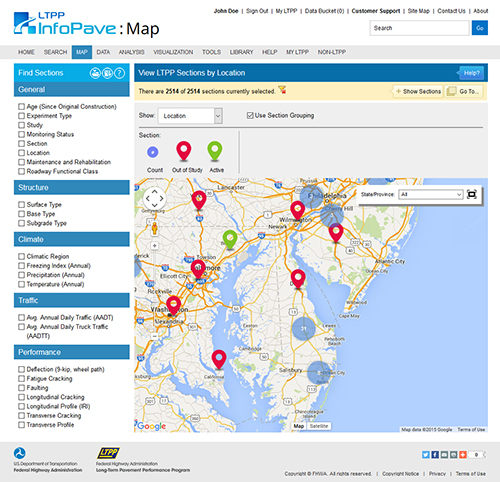Image resolution: width=500 pixels, height=482 pixels.
Task: Click the help question-mark icon in Find Sections
Action: point(120,73)
